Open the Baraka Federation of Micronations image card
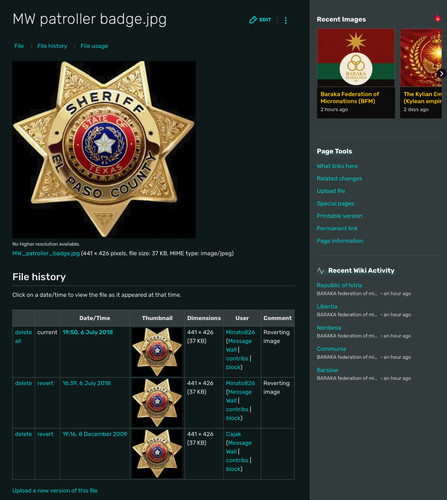 [x=356, y=73]
